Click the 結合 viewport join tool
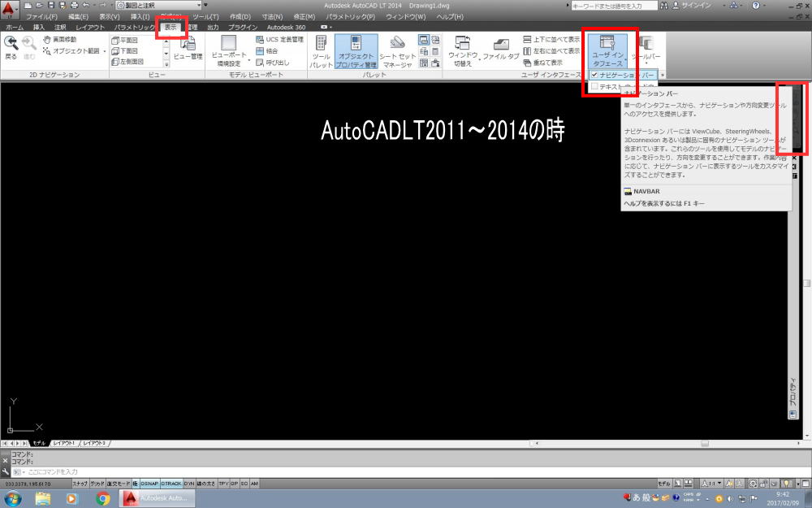812x508 pixels. point(267,50)
